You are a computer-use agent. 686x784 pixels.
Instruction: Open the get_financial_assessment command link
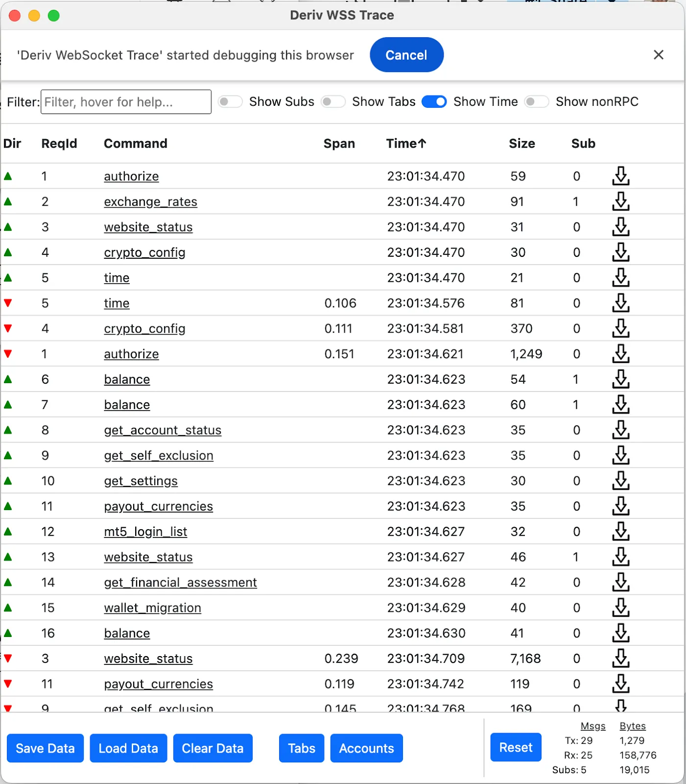pos(180,583)
